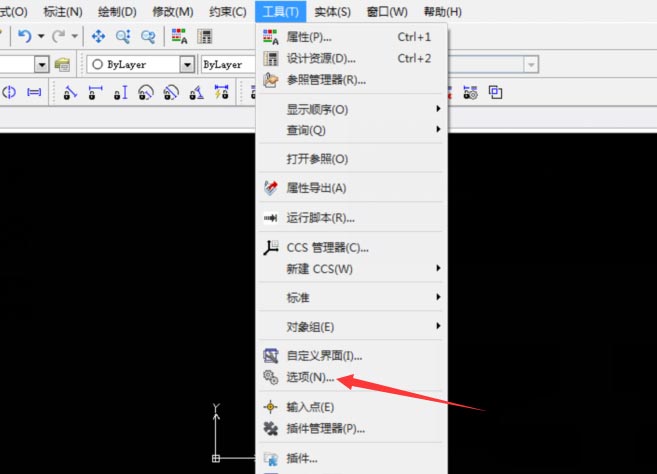Choose 属性导出(A) menu entry
The image size is (657, 474).
(x=352, y=188)
